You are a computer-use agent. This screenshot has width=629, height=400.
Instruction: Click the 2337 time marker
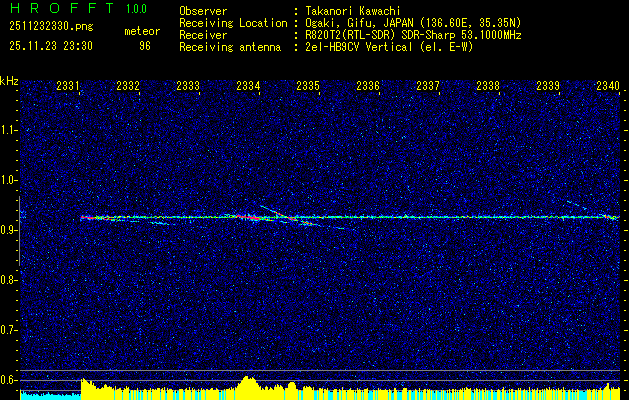(428, 85)
